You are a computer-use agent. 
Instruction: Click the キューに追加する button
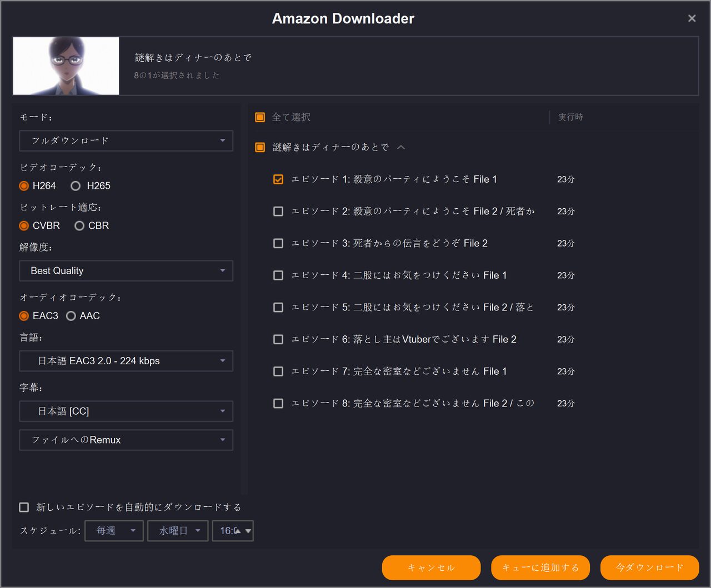[540, 567]
